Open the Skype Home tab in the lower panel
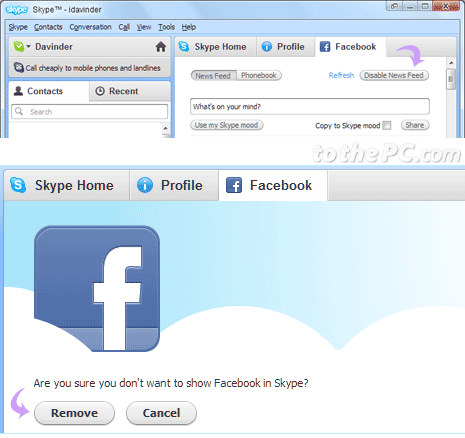 coord(67,185)
